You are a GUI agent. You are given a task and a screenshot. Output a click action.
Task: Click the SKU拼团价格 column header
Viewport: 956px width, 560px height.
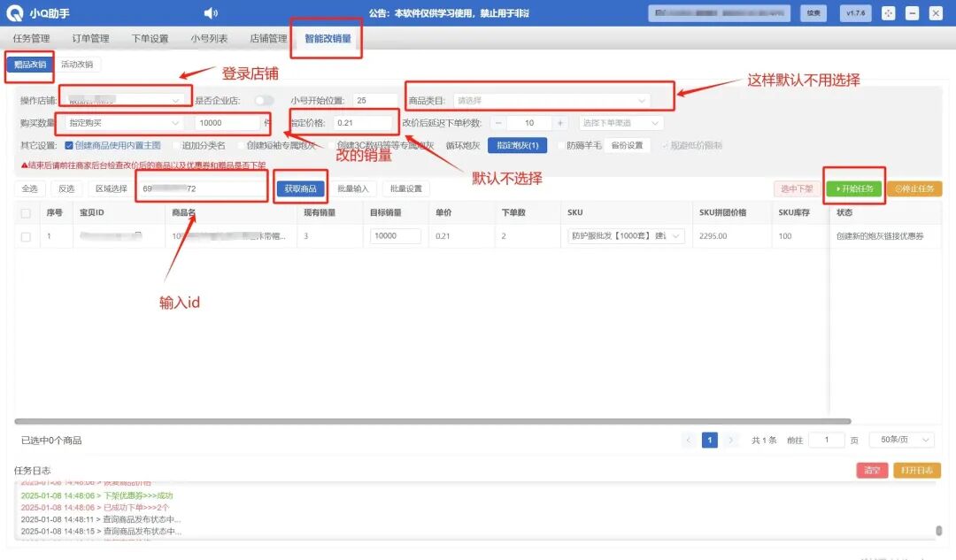722,212
